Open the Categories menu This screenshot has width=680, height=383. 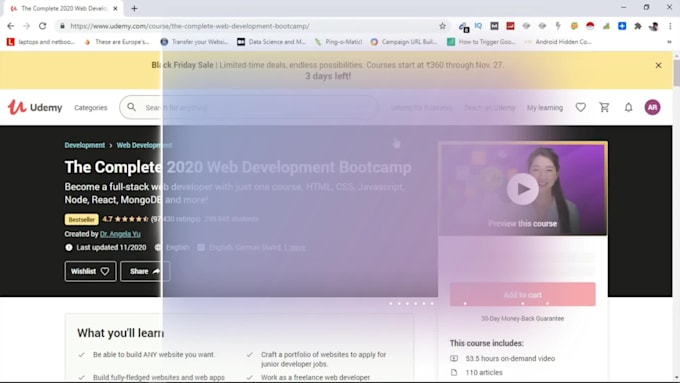91,108
